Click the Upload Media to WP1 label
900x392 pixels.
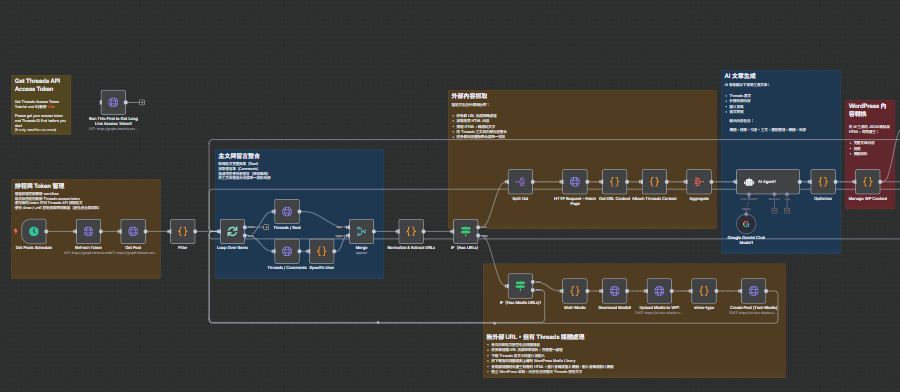[659, 308]
